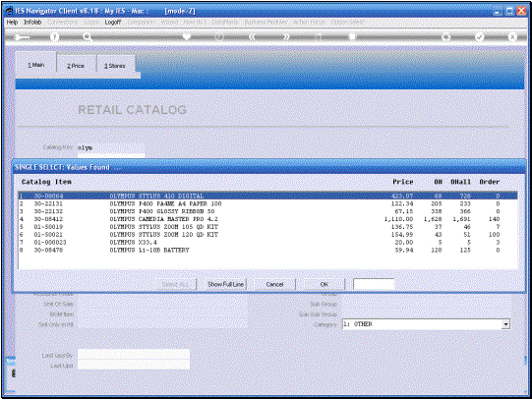The width and height of the screenshot is (532, 399).
Task: Click the Catalog Key field containing olym
Action: tap(111, 147)
